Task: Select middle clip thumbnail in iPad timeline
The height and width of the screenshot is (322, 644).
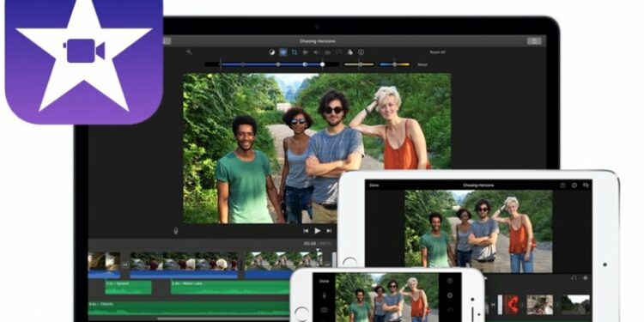Action: click(540, 305)
